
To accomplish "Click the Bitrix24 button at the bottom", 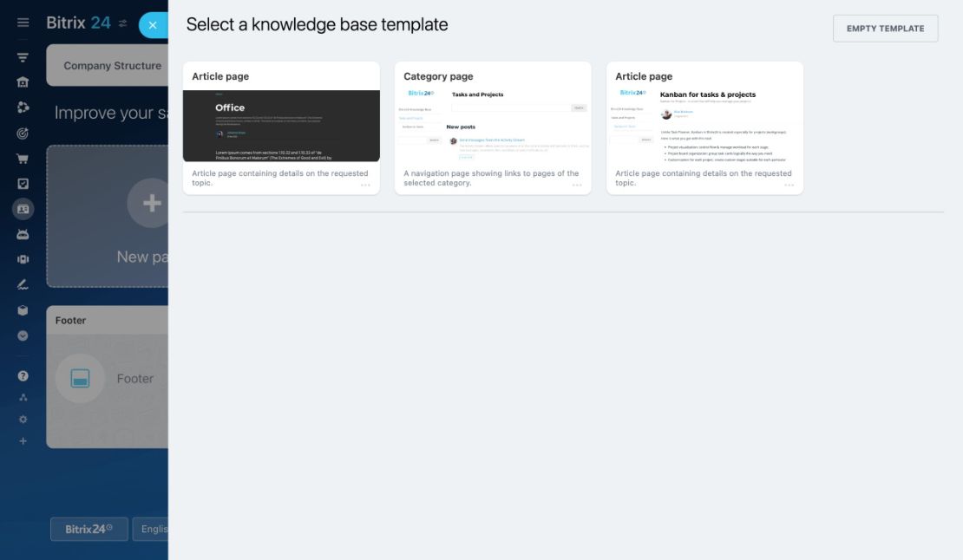I will tap(89, 529).
